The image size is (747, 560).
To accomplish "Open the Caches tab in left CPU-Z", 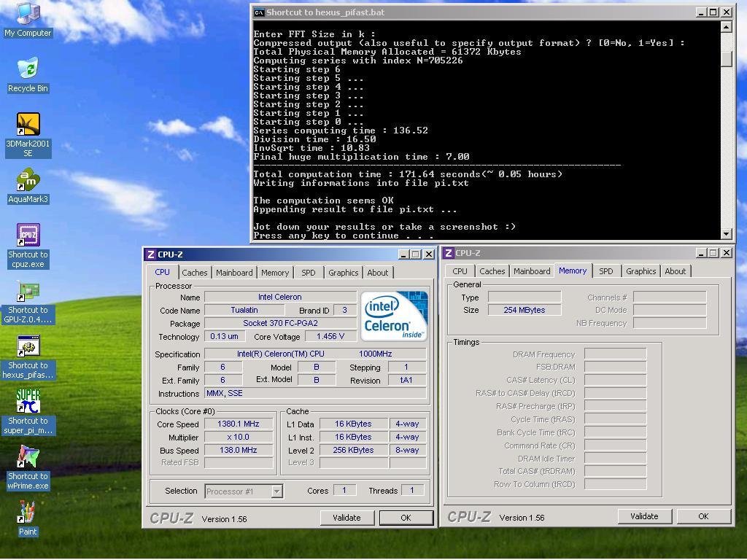I will tap(194, 273).
